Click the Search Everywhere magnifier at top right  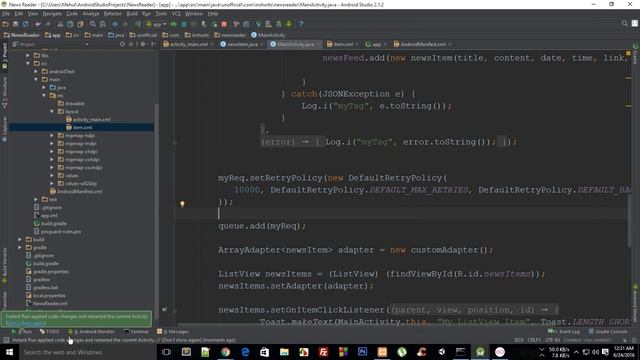coord(624,24)
